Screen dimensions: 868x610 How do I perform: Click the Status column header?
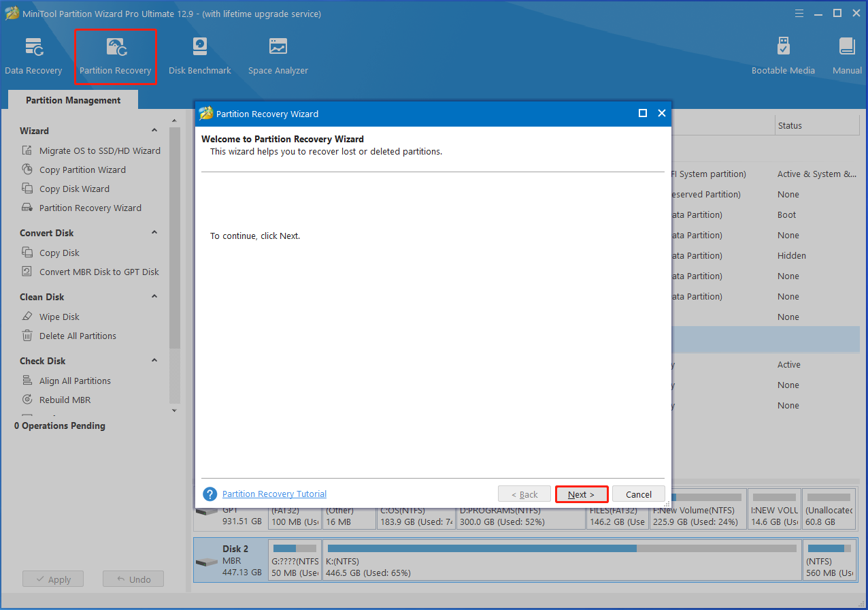point(817,125)
